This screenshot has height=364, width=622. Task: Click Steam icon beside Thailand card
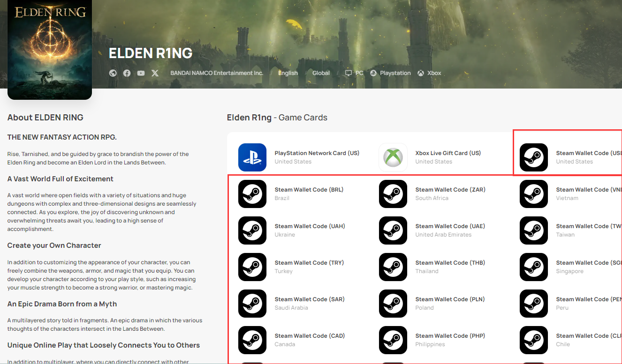coord(393,267)
